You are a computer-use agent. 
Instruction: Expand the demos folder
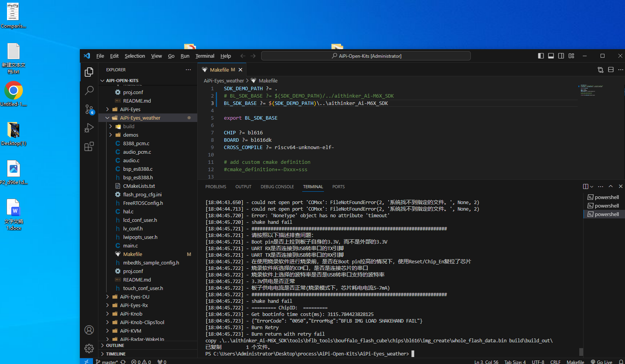[148, 135]
